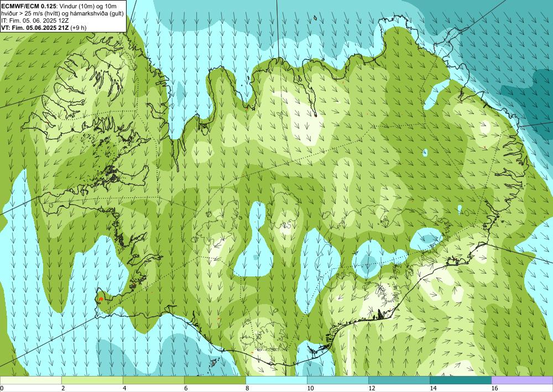Viewport: 553px width, 392px height.
Task: Click the "VT: Fim. 05.06.2025 21Z" valid-time text
Action: [35, 28]
